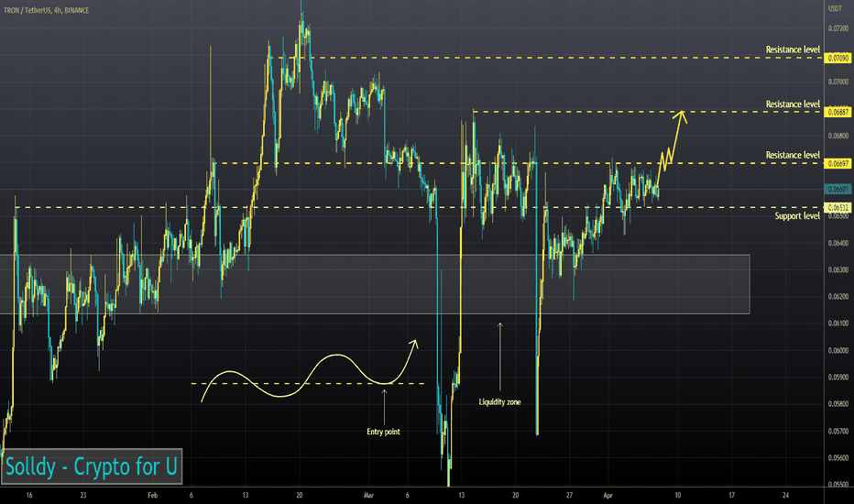Select the highlighted 0.06887 price tag
The width and height of the screenshot is (854, 504).
coord(838,112)
